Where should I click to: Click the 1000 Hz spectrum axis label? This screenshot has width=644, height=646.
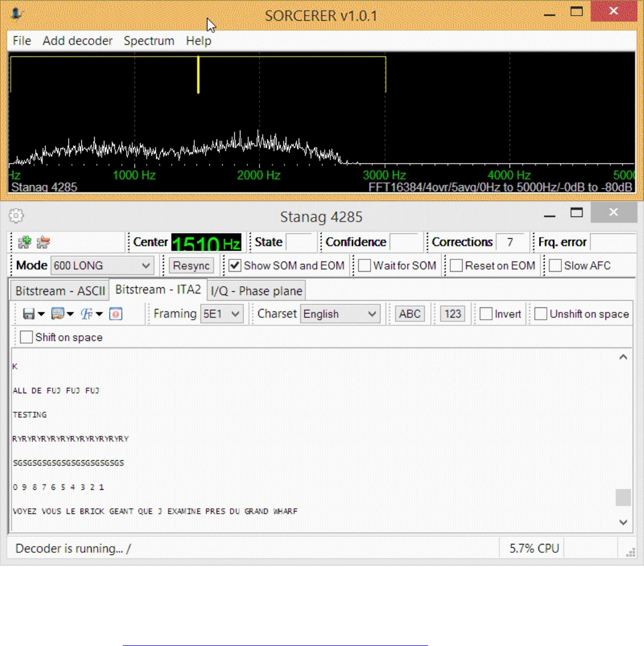coord(134,175)
